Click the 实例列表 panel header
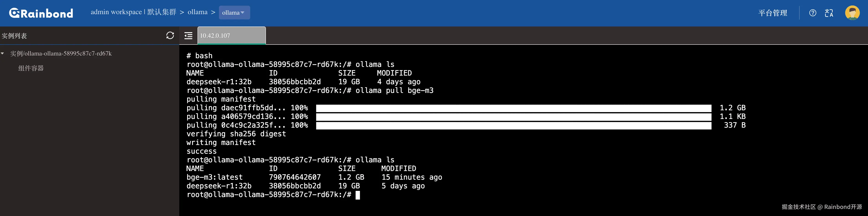 [x=14, y=35]
